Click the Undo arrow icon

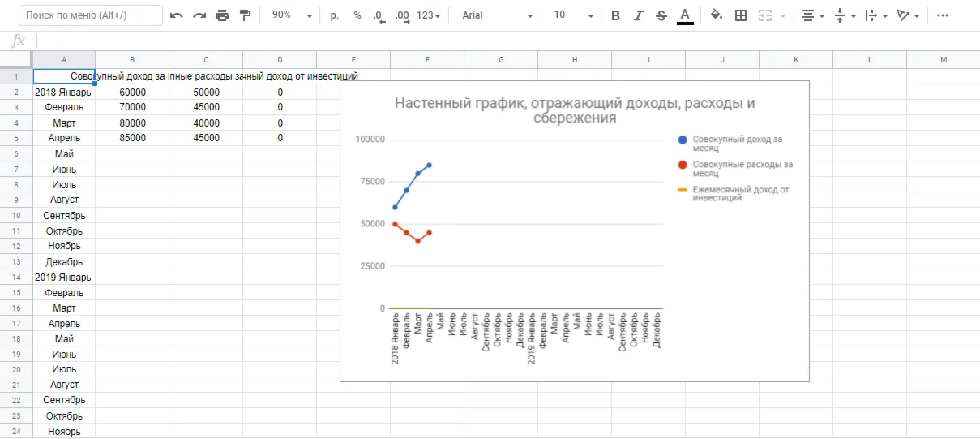coord(177,15)
